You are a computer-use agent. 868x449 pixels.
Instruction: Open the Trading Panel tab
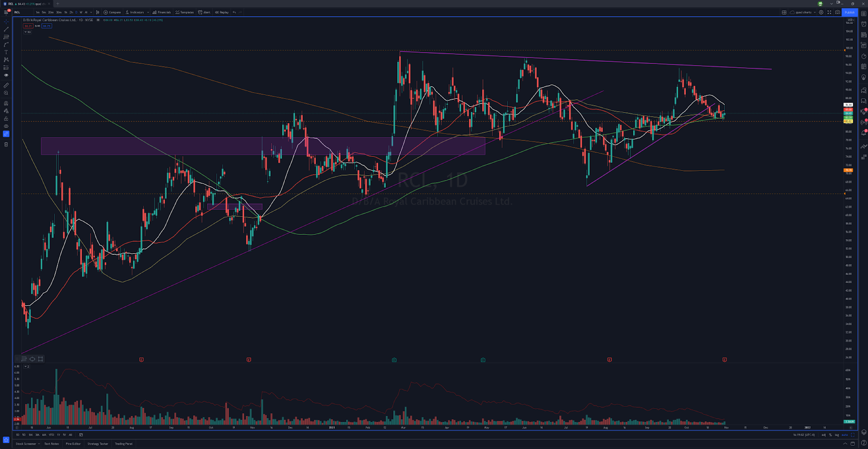pyautogui.click(x=124, y=444)
